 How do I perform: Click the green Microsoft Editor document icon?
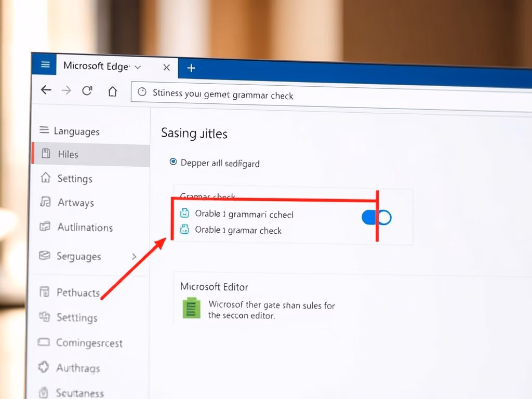click(x=191, y=308)
